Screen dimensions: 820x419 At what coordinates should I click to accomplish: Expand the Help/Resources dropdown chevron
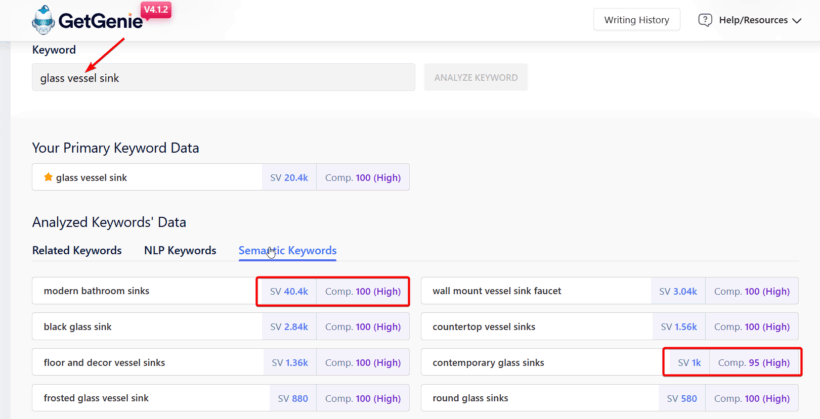(x=797, y=20)
